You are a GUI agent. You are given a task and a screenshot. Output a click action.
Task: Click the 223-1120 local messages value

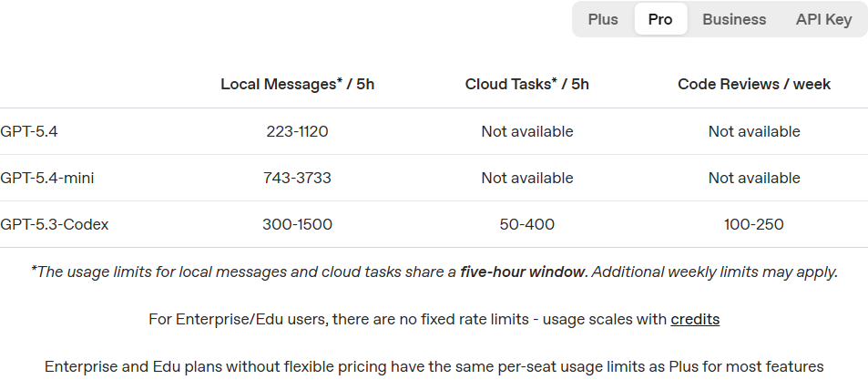pyautogui.click(x=297, y=131)
